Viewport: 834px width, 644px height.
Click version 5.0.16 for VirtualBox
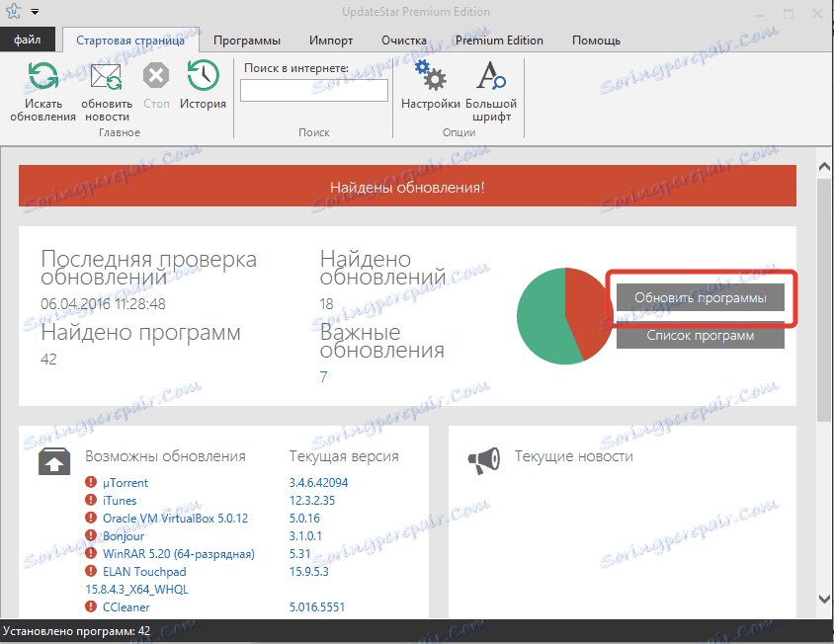click(304, 518)
